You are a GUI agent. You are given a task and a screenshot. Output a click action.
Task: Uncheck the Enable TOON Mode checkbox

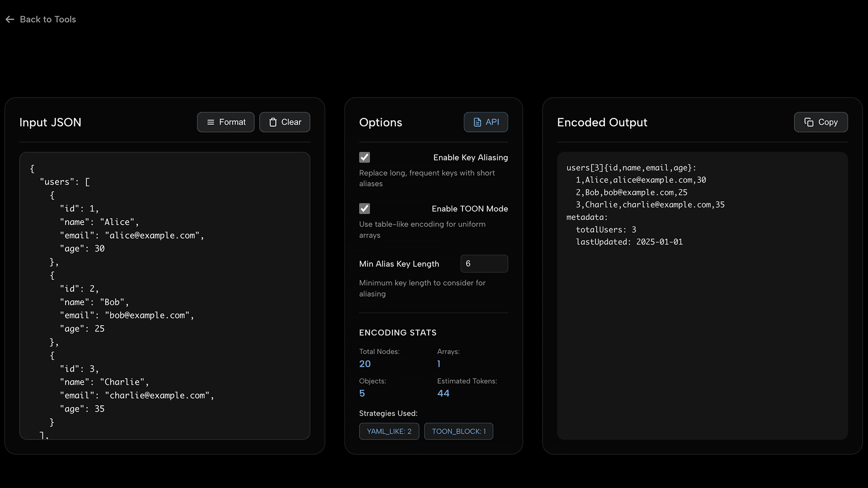pos(364,209)
